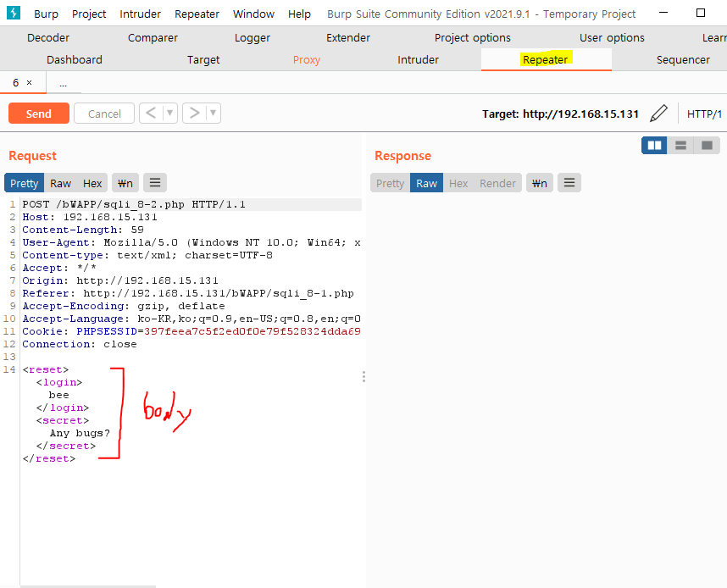Viewport: 727px width, 588px height.
Task: Click the Cookie PHPSESSID value
Action: 253,331
